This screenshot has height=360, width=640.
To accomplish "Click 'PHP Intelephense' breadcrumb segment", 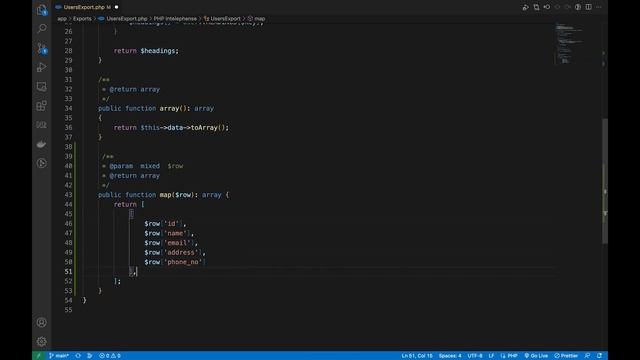I will 175,19.
